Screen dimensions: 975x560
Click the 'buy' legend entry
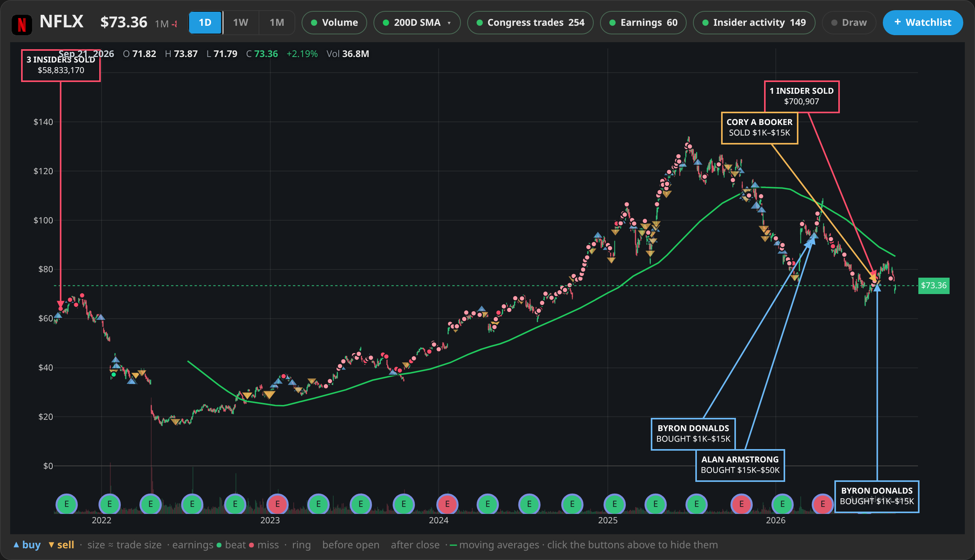point(27,545)
